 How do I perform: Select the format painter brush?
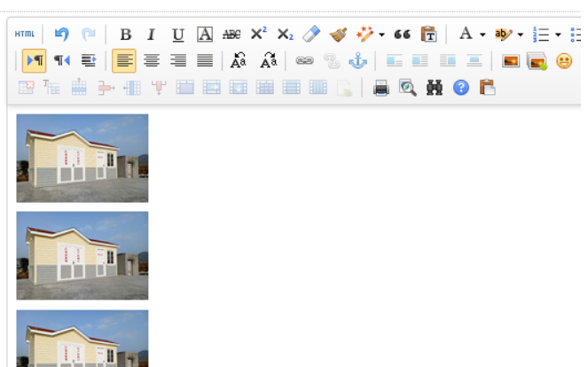click(x=338, y=35)
